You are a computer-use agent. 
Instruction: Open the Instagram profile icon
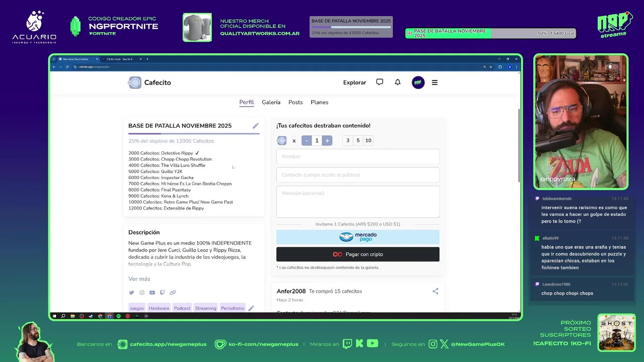(142, 293)
